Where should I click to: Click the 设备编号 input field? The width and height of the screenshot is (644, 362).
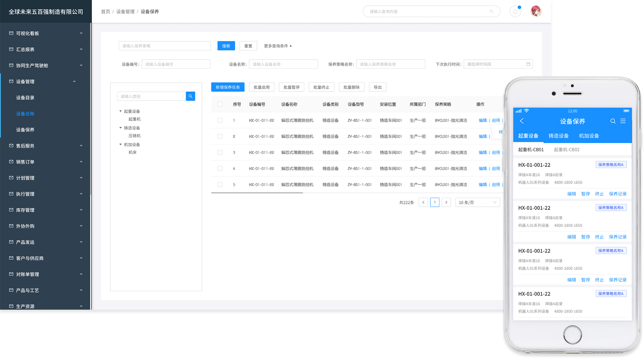click(x=176, y=64)
